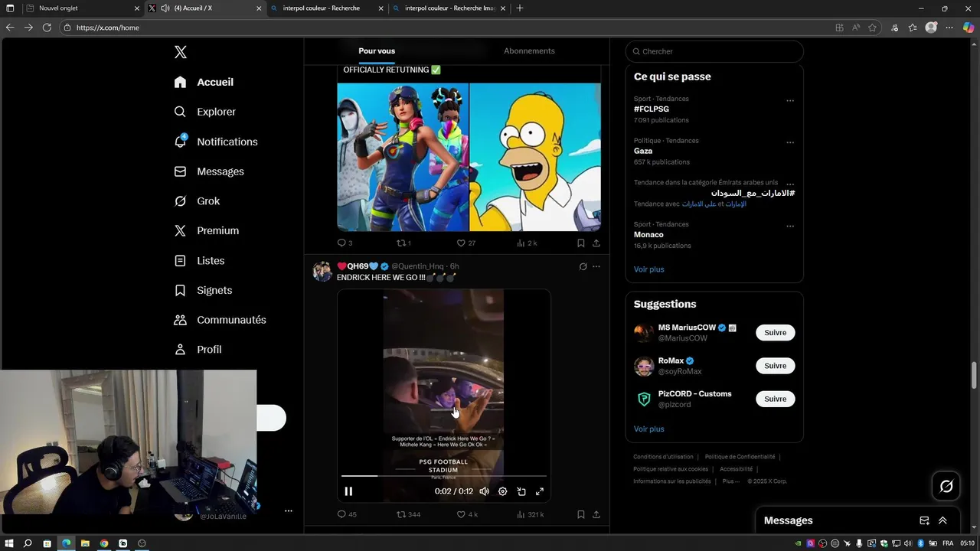Seek on the video progress bar
The image size is (980, 551).
444,476
